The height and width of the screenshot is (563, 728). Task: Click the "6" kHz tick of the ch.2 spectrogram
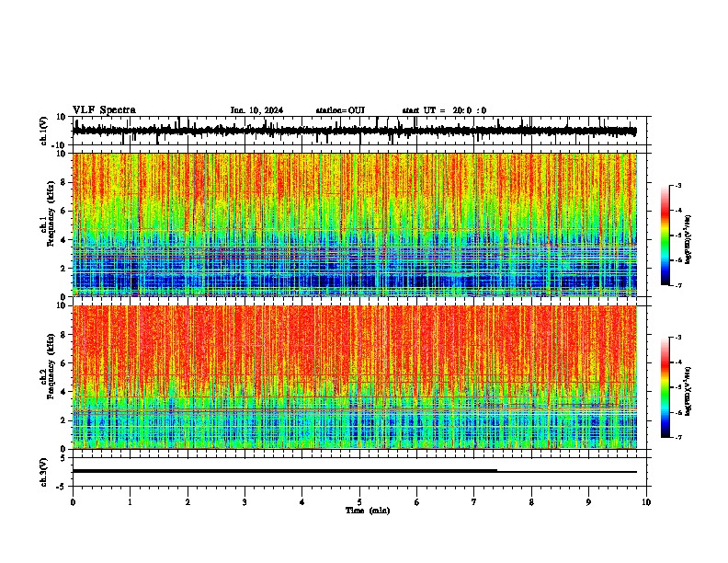tap(63, 363)
